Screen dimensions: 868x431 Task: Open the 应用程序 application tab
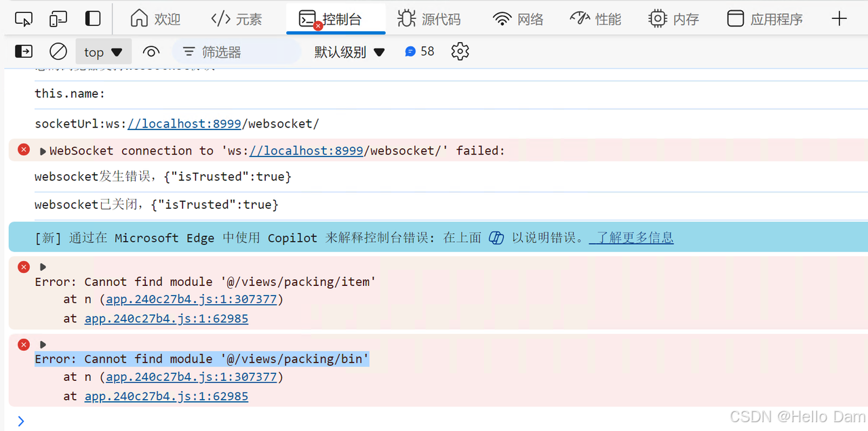(765, 19)
